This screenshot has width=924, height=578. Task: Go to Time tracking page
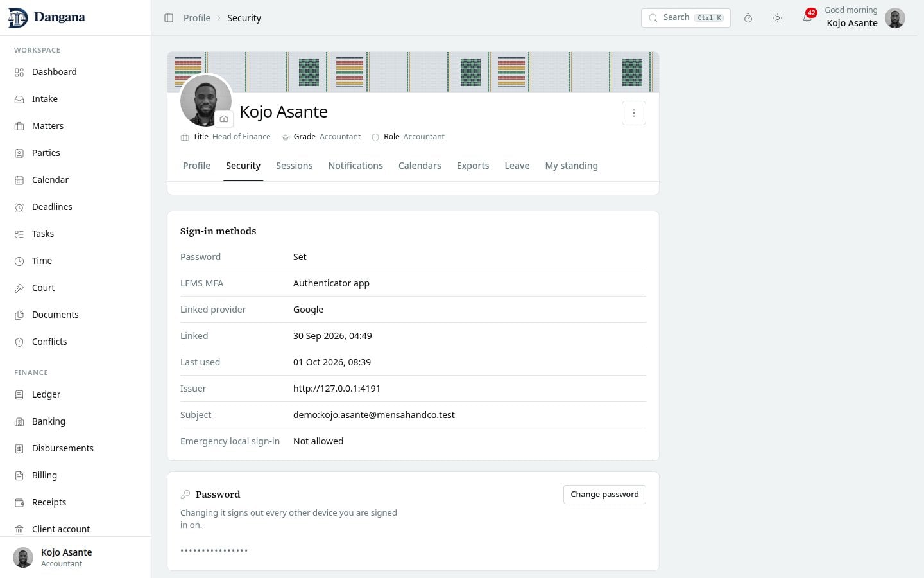point(75,261)
